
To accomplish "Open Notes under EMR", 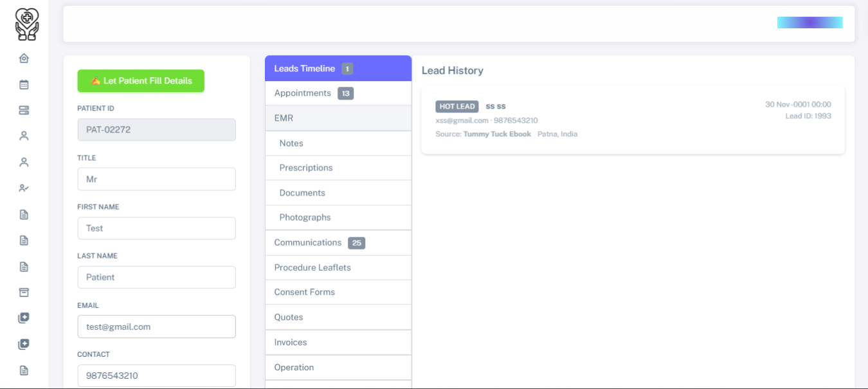I will click(x=338, y=143).
